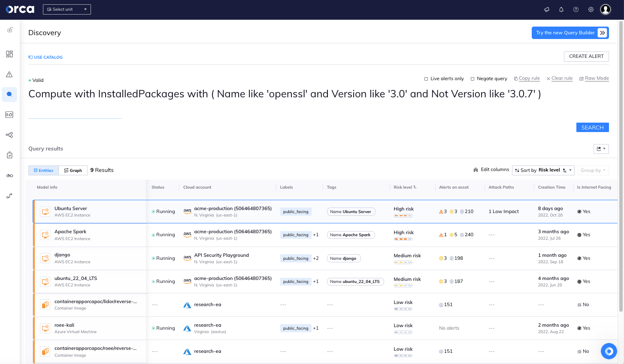Select the Entities view tab
This screenshot has height=364, width=624.
coord(43,171)
